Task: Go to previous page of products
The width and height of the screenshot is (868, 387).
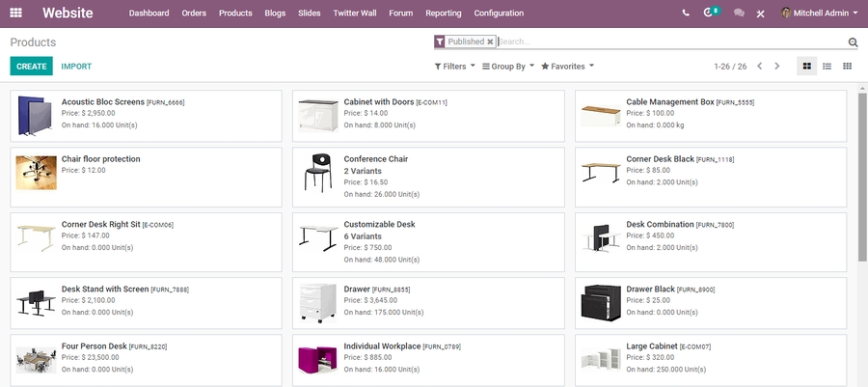Action: [x=760, y=66]
